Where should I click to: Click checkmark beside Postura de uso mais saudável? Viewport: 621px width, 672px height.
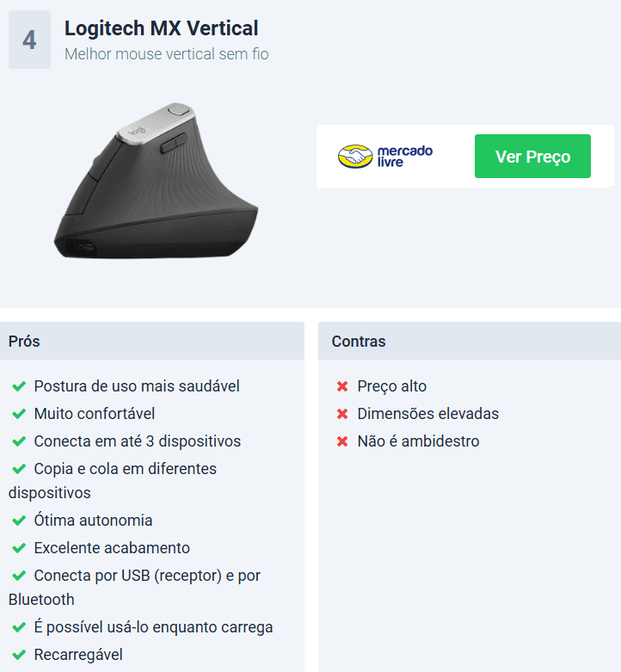(19, 386)
